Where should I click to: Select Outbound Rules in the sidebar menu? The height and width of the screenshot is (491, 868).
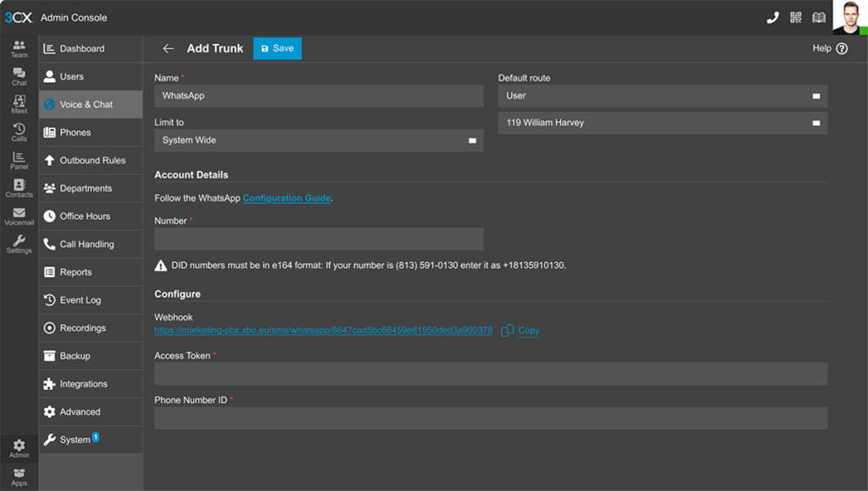92,160
